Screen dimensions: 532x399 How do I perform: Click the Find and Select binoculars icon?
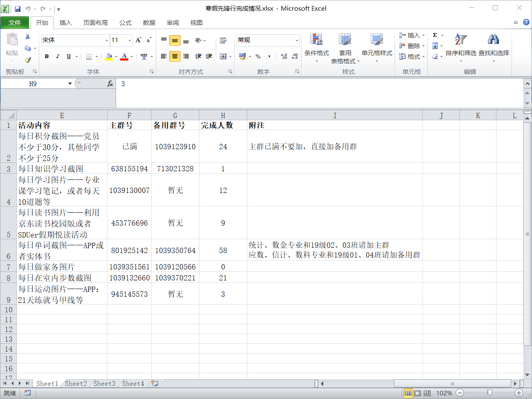tap(493, 40)
